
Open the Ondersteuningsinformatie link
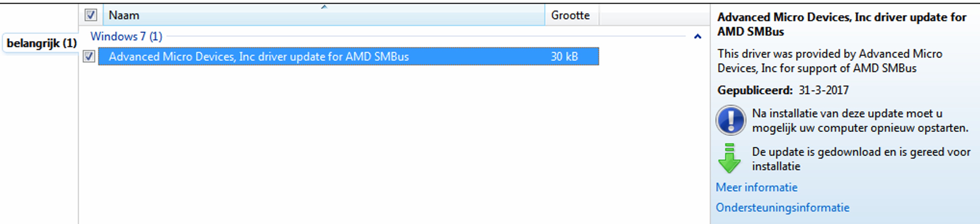tap(782, 208)
